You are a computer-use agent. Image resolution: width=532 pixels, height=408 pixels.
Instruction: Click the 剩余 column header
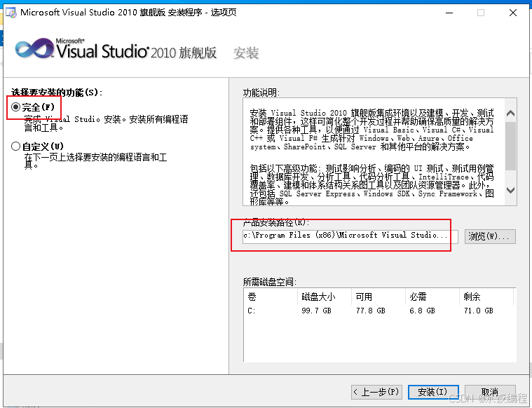click(x=486, y=297)
